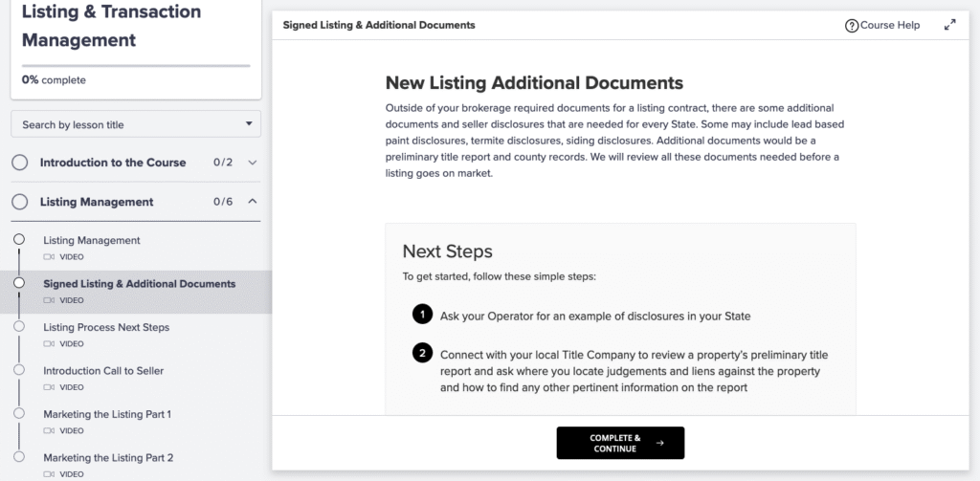Click the Listing & Transaction Management course title
This screenshot has height=481, width=980.
[111, 27]
